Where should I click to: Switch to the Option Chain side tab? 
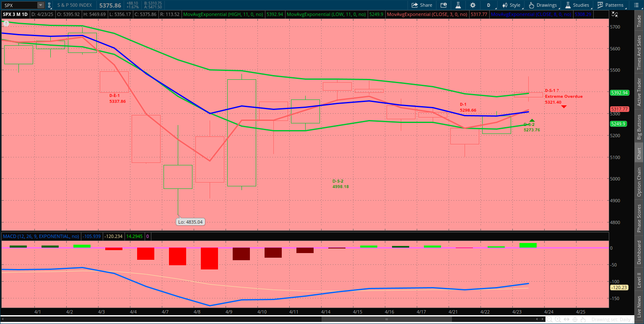pos(639,182)
